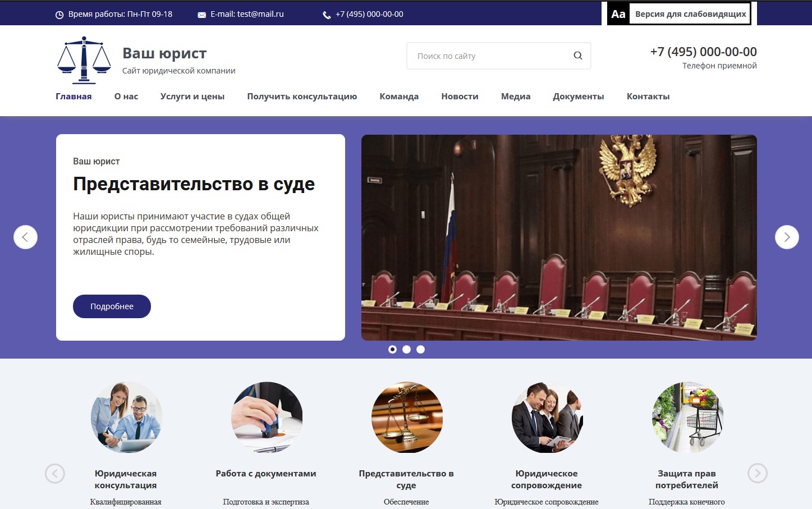Click the Aa accessibility icon
Image resolution: width=812 pixels, height=509 pixels.
[x=618, y=14]
